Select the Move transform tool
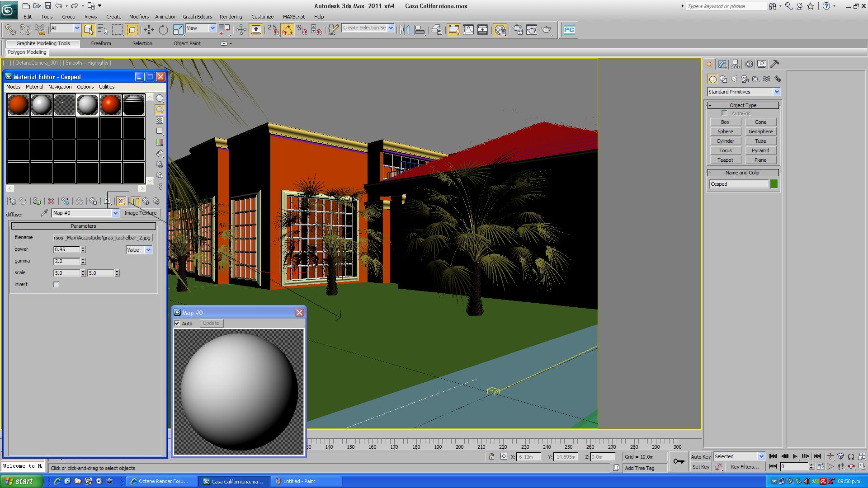The width and height of the screenshot is (868, 488). click(x=149, y=30)
